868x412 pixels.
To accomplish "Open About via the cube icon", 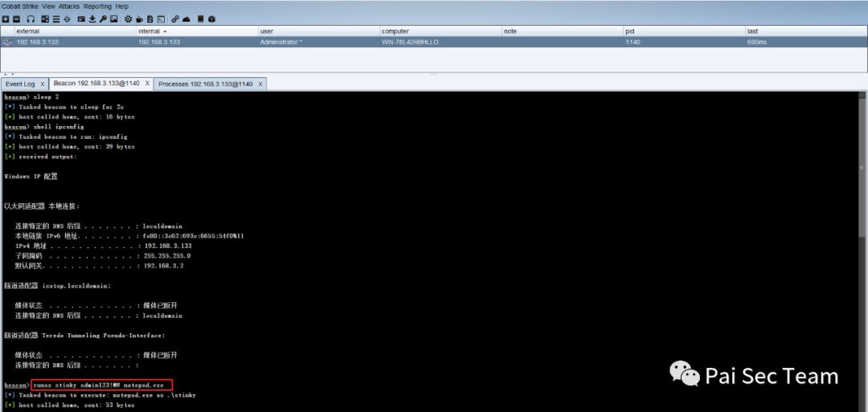I will click(x=212, y=19).
